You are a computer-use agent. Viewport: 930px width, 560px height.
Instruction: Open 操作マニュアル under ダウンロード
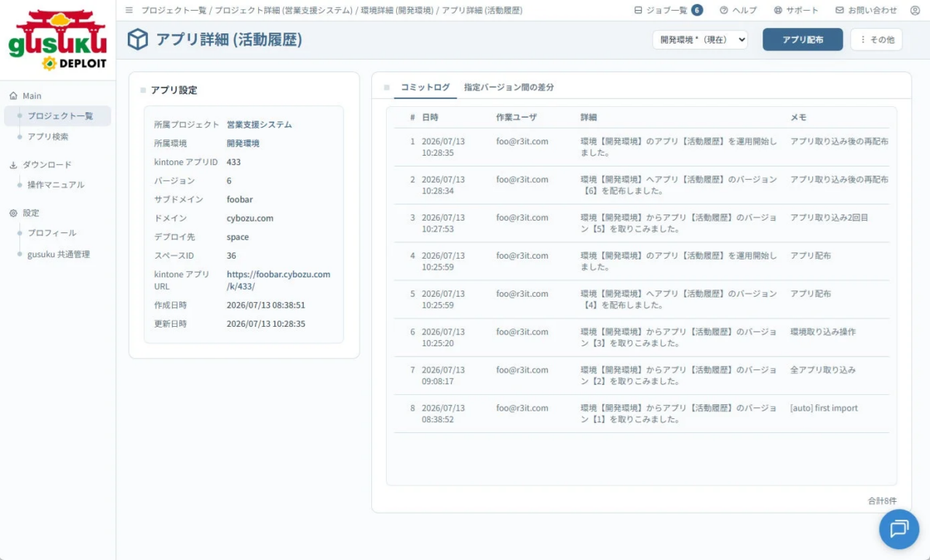pos(56,184)
